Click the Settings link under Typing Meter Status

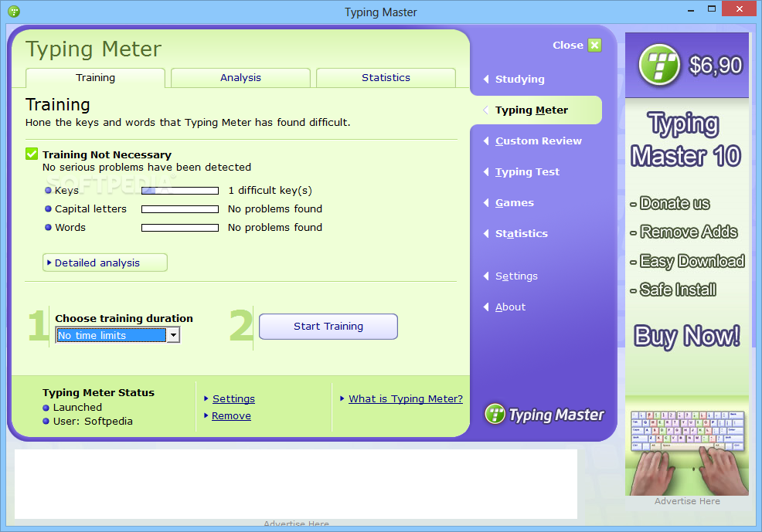233,398
